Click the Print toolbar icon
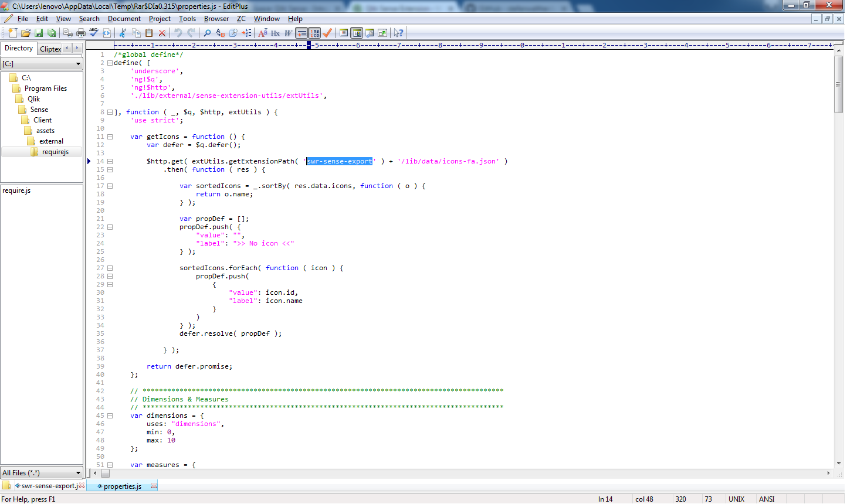The image size is (847, 504). [x=81, y=33]
